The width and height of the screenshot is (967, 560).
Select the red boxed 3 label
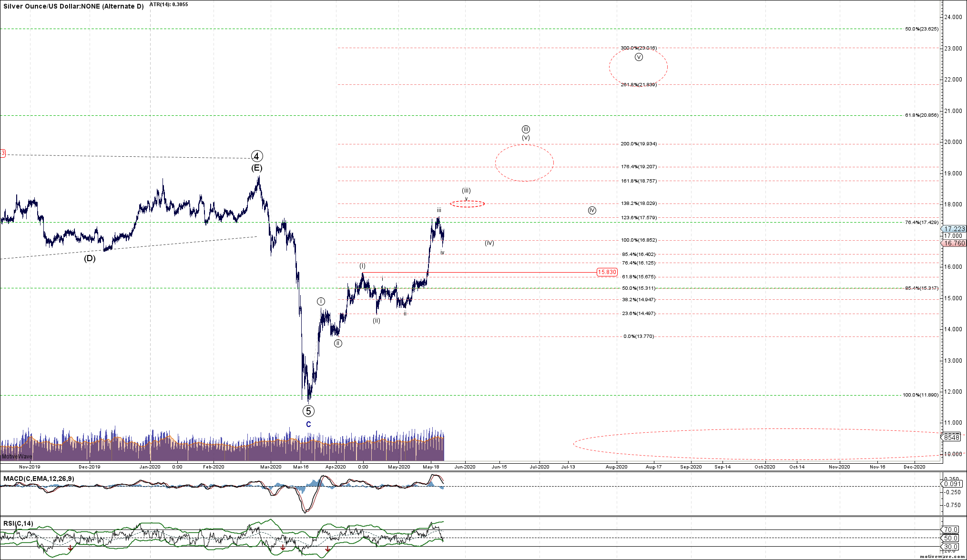pos(2,153)
